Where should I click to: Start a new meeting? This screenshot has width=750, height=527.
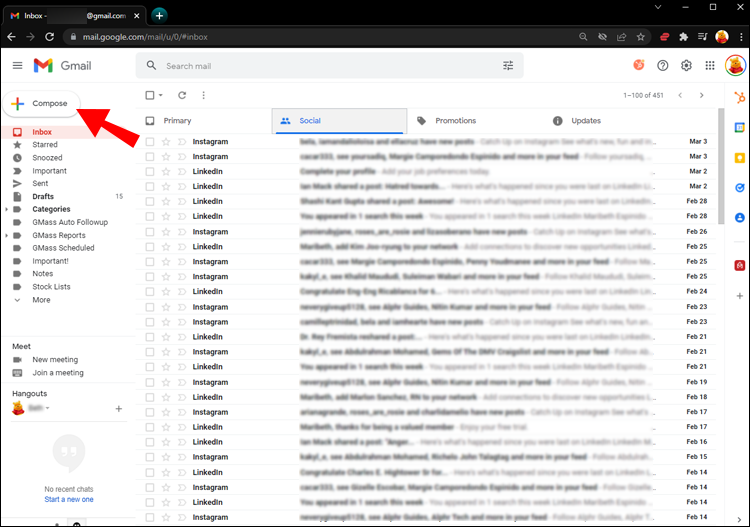click(55, 360)
